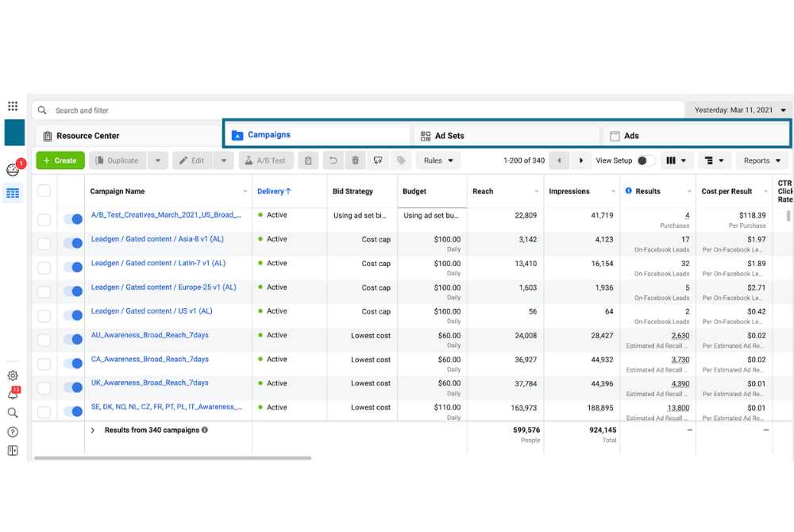794x532 pixels.
Task: Open the Duplicate dropdown arrow
Action: pyautogui.click(x=157, y=160)
